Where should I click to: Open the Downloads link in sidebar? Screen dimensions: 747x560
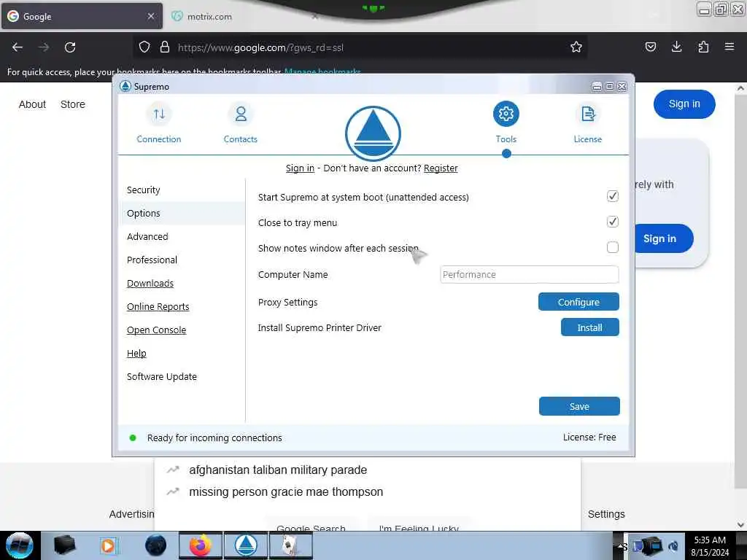click(x=150, y=284)
